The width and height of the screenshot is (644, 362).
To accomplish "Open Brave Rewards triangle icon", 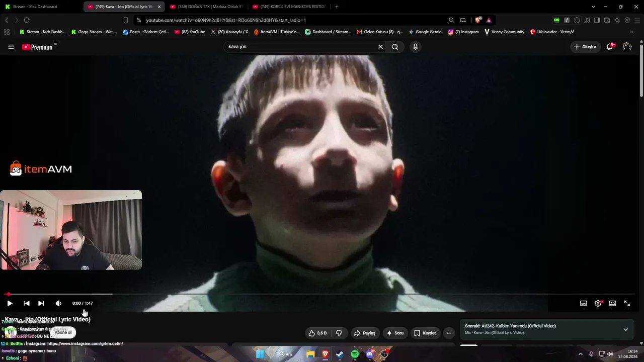I will point(489,20).
